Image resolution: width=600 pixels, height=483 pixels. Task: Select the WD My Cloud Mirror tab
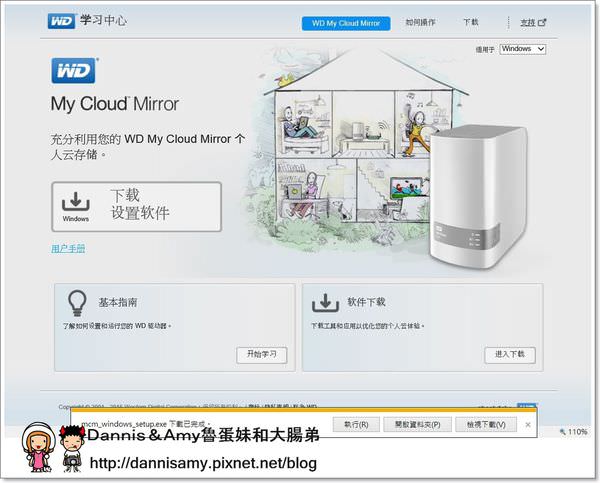click(346, 23)
